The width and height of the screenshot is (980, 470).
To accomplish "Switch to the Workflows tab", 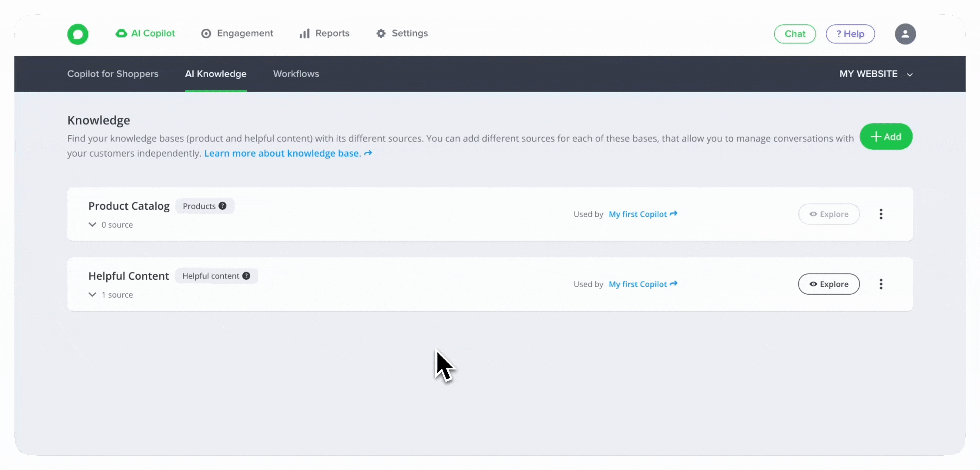I will coord(296,74).
